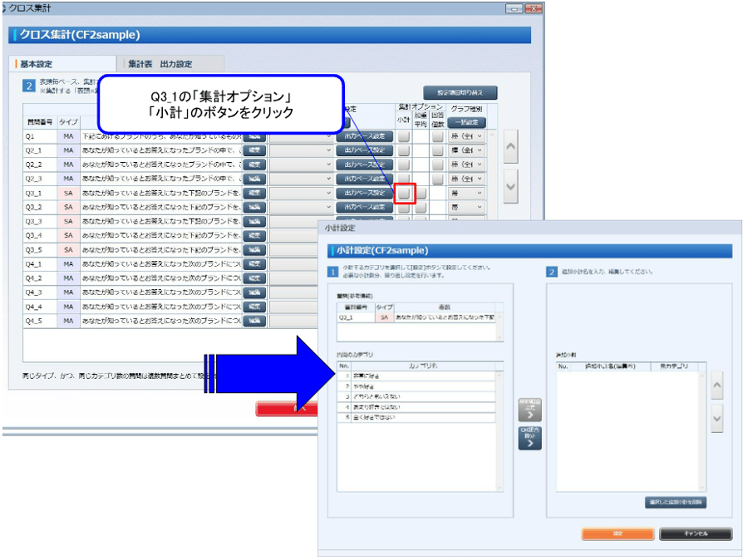This screenshot has width=748, height=560.
Task: Click OR結合 add arrow button
Action: 529,437
